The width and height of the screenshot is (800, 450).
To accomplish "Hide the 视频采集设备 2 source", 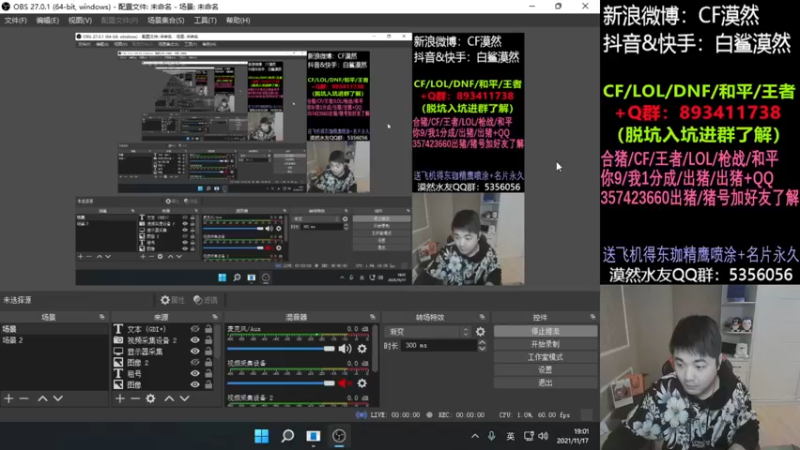I will click(x=195, y=340).
